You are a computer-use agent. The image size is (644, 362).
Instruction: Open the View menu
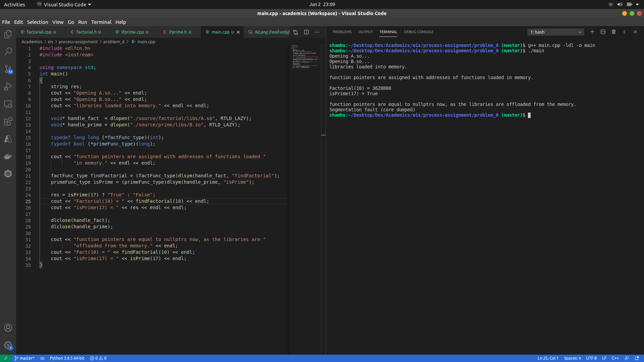(58, 22)
